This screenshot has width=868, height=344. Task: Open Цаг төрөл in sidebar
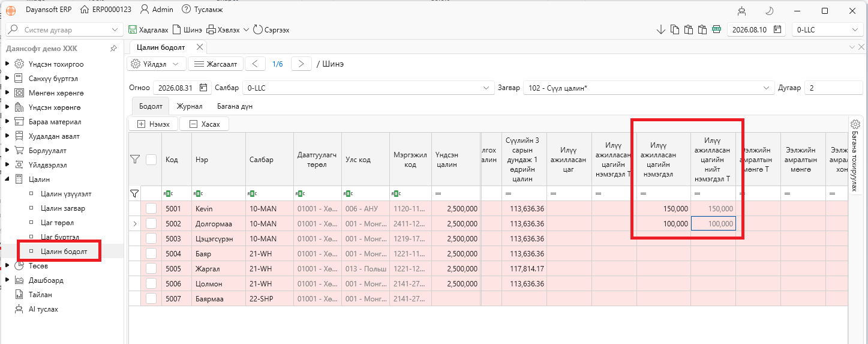coord(56,223)
